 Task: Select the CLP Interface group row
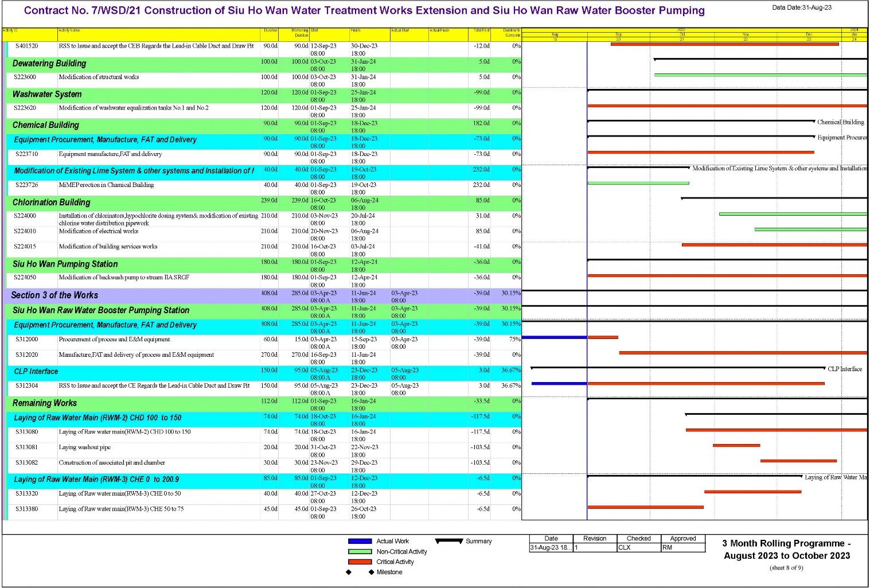[x=264, y=373]
